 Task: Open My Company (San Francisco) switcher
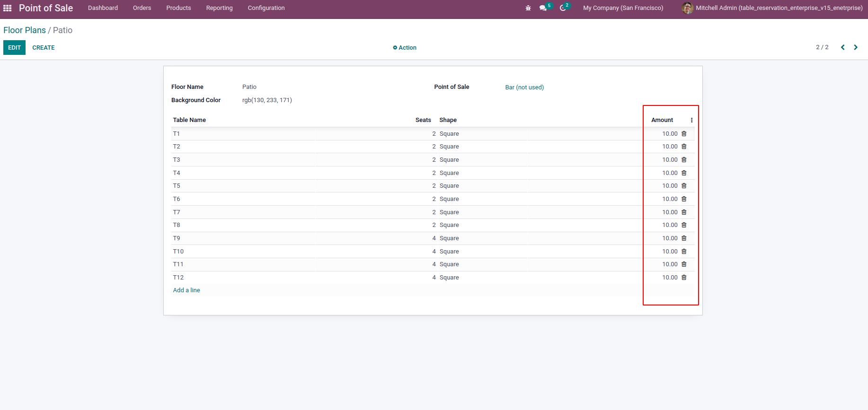623,8
